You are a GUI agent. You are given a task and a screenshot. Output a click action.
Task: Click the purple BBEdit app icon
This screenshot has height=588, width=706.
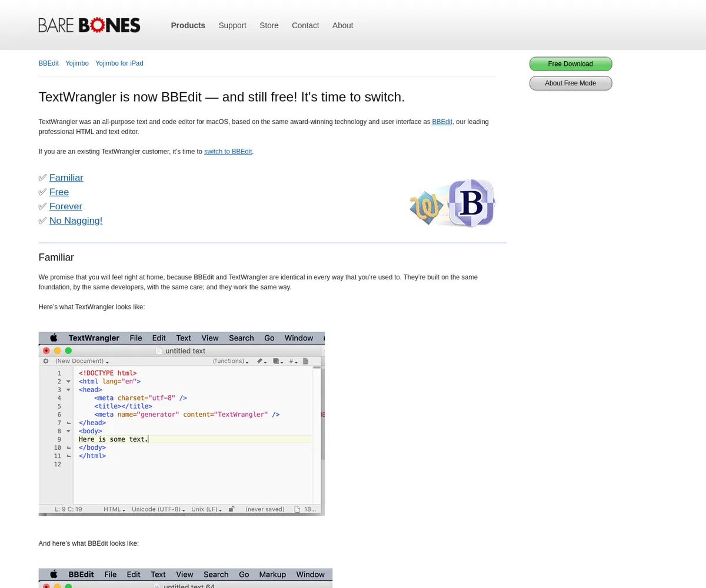[x=470, y=203]
